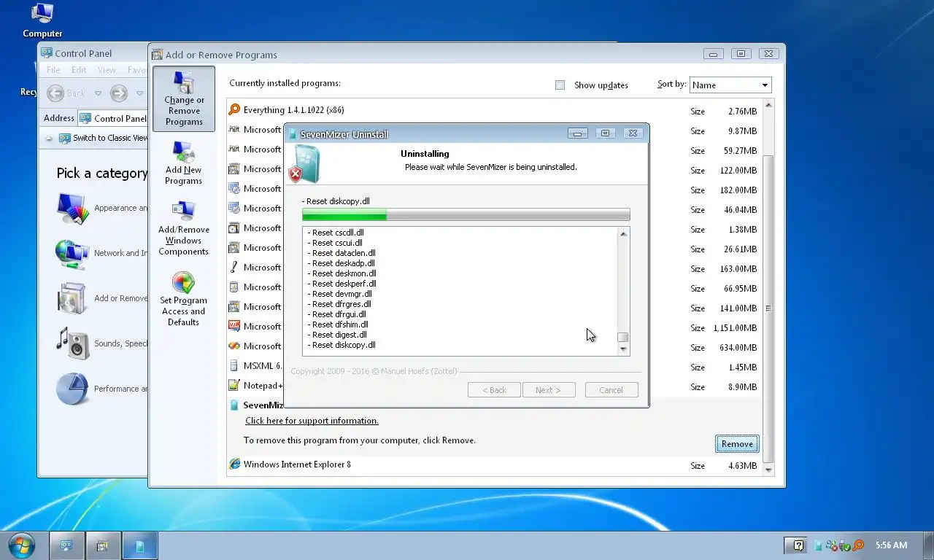This screenshot has width=934, height=560.
Task: Select log line 'Reset dfrgui.dll'
Action: pos(336,314)
